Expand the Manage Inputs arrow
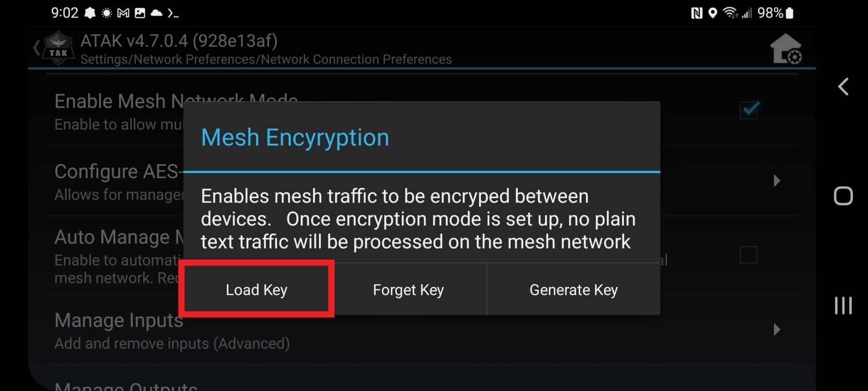The height and width of the screenshot is (391, 868). click(x=776, y=330)
